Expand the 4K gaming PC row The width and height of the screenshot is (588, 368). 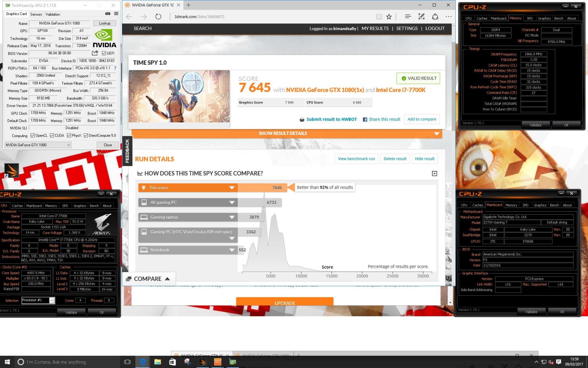pyautogui.click(x=232, y=202)
